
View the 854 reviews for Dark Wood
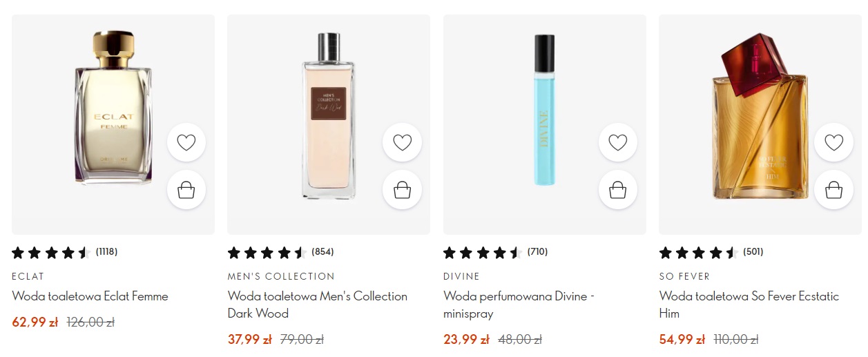(x=280, y=252)
